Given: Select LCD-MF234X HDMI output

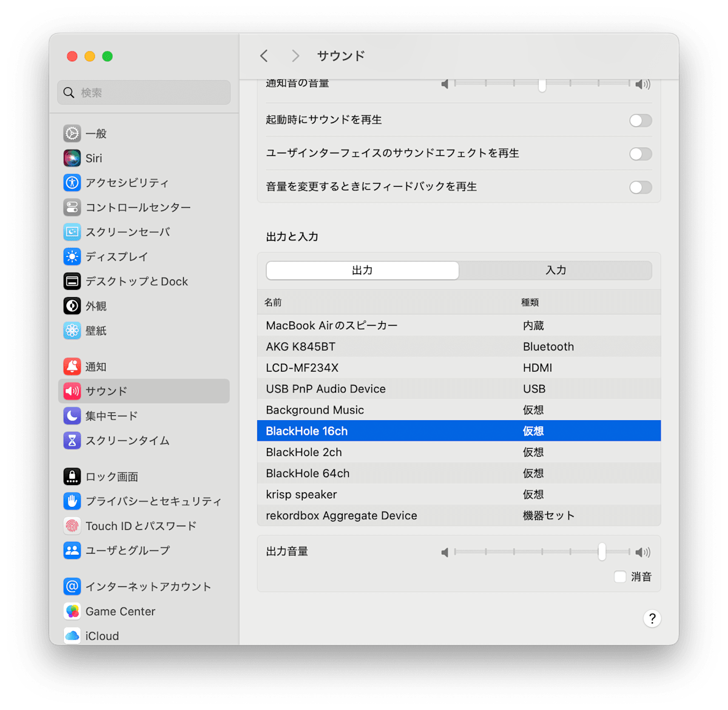Looking at the screenshot, I should (459, 368).
